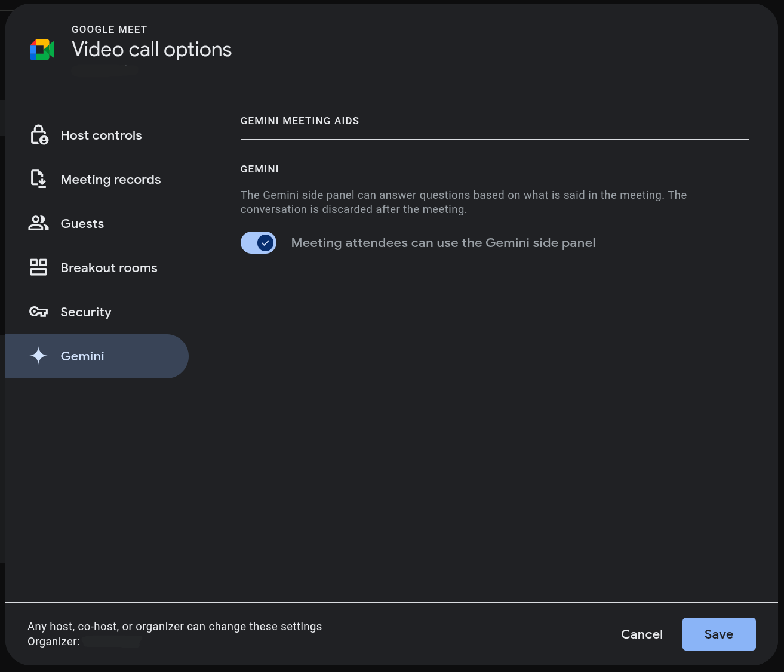Click the Security key icon
The image size is (784, 672).
38,312
